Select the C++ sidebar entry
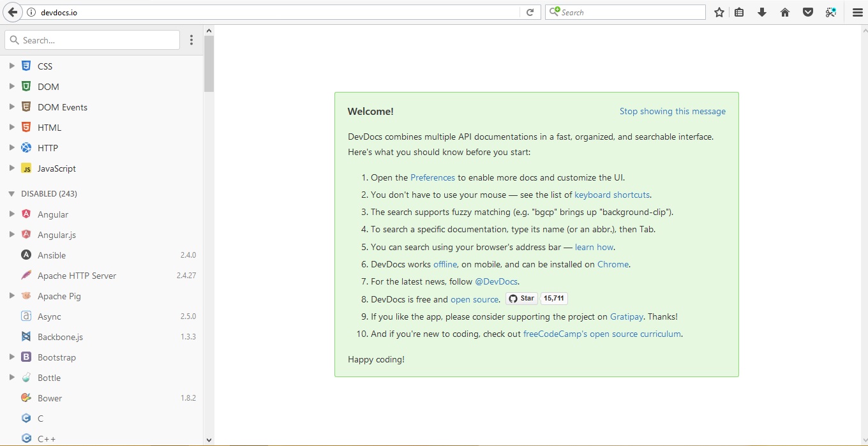Viewport: 868px width, 446px height. (x=102, y=439)
